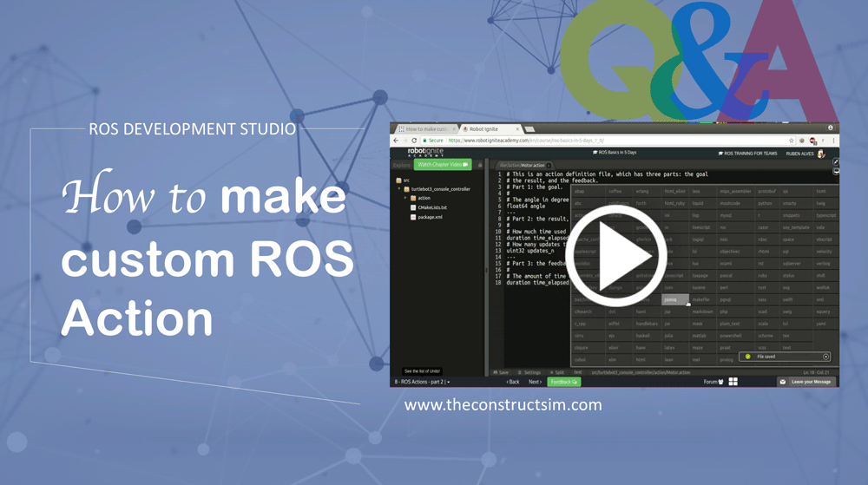The image size is (868, 485).
Task: Click the expand arrows icon at the right edge
Action: coord(835,162)
